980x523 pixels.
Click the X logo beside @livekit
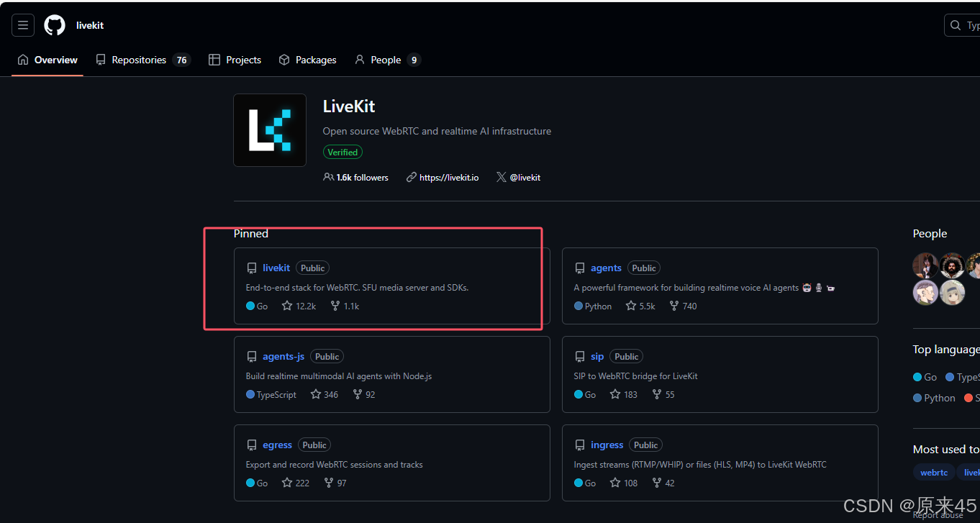(501, 177)
